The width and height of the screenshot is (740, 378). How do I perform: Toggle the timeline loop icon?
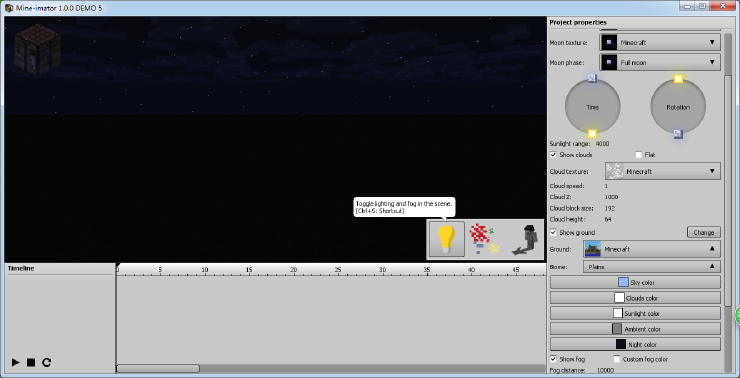[x=46, y=362]
